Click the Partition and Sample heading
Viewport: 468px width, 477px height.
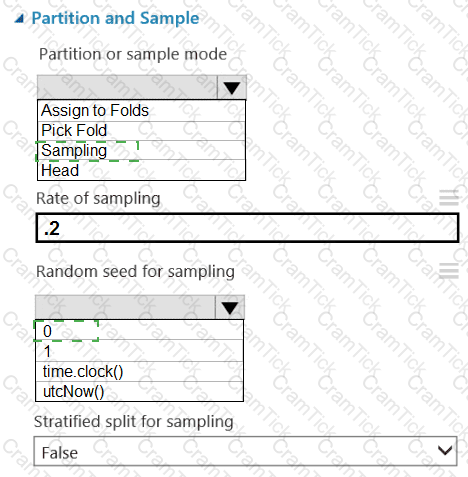pyautogui.click(x=115, y=18)
